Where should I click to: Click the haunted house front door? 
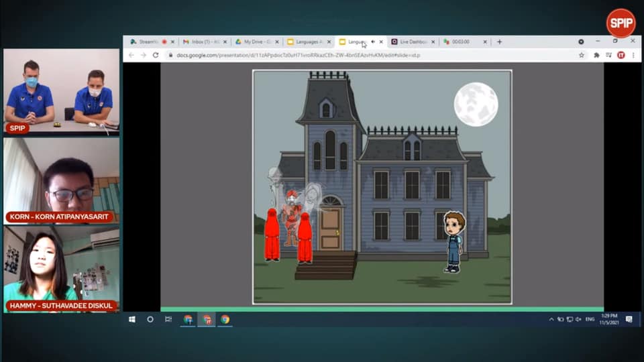tap(330, 229)
